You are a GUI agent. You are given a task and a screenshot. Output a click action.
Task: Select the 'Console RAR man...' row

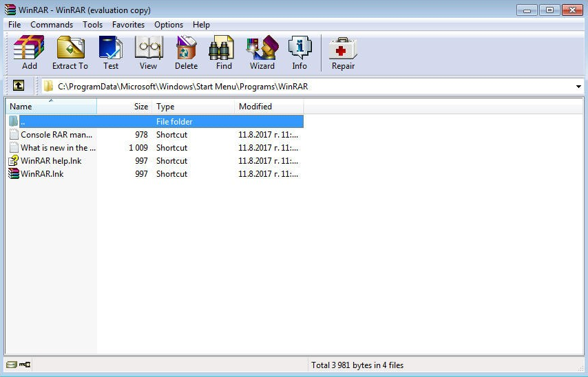(155, 135)
